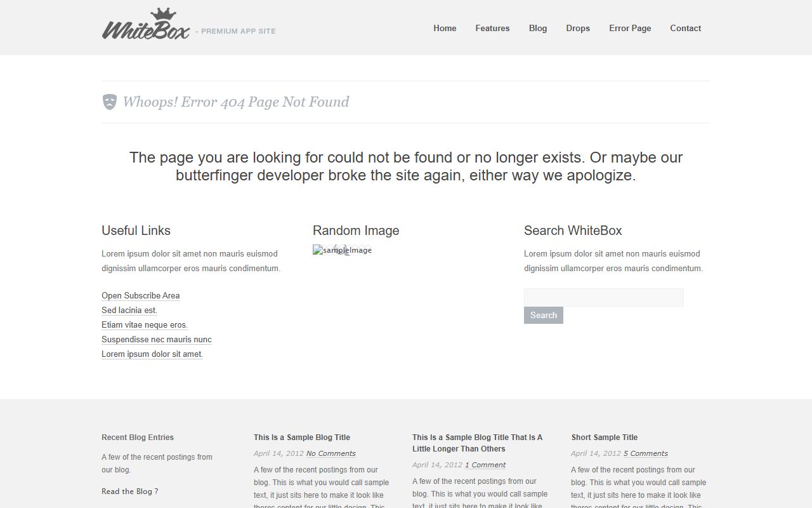Click the broken sampleImage thumbnail

[343, 250]
